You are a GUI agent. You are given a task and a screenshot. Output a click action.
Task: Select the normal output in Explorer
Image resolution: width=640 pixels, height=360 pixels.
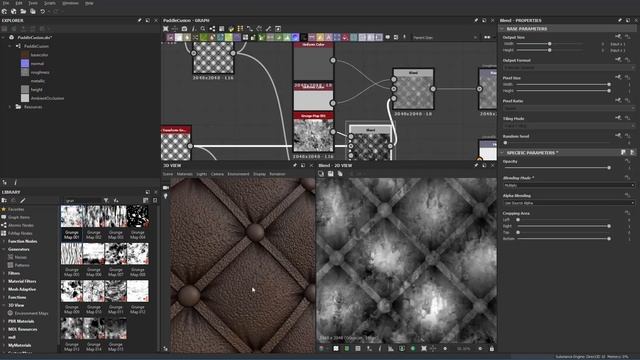click(x=37, y=64)
